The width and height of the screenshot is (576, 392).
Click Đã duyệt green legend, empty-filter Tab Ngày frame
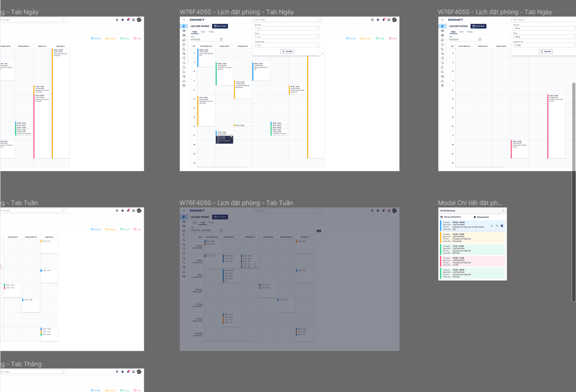(380, 39)
